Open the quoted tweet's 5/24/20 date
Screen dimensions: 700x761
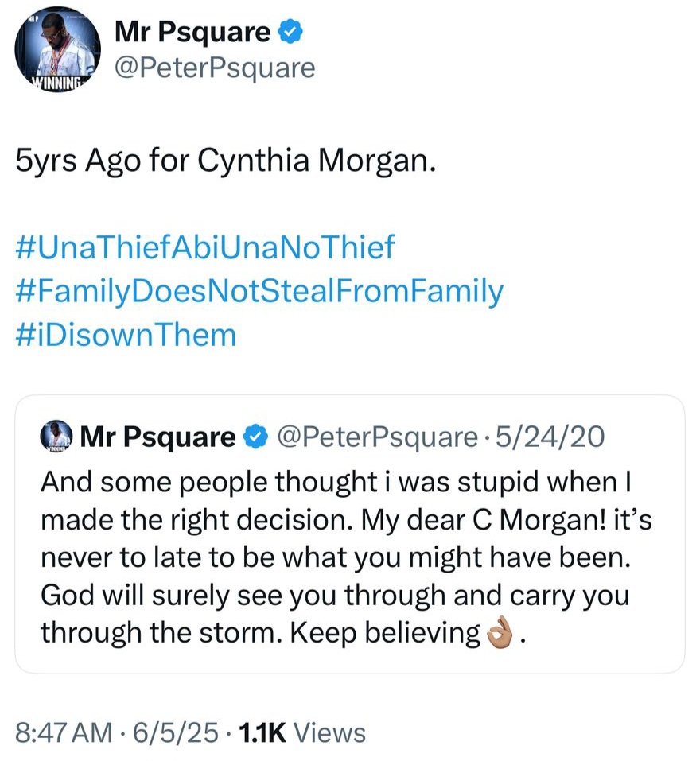point(549,437)
